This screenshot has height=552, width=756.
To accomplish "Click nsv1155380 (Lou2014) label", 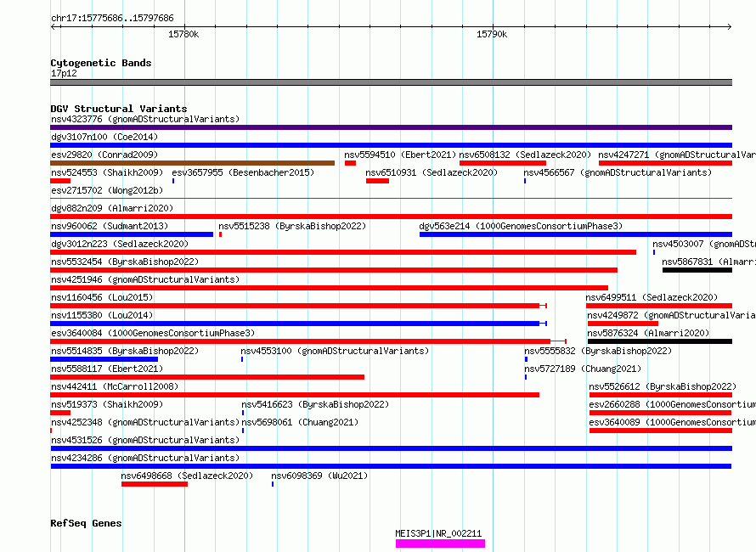I will point(102,315).
